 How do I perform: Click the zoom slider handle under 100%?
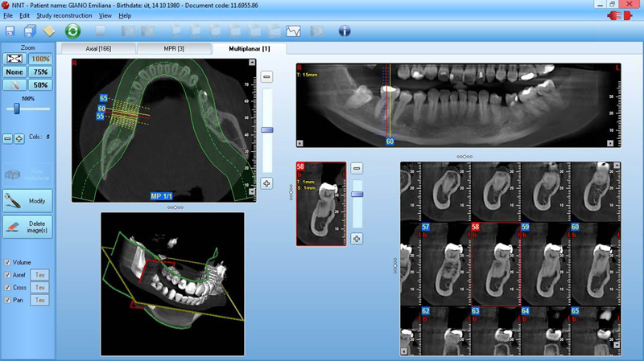point(16,108)
